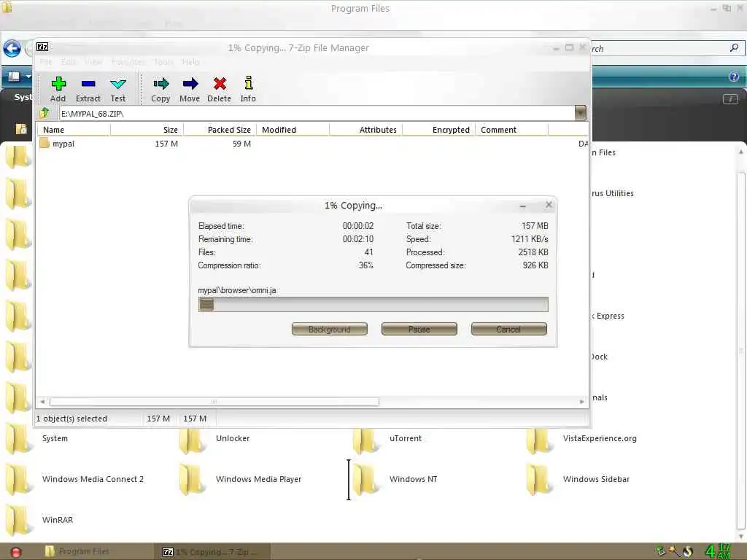Open the 7-Zip Edit menu

[x=68, y=62]
